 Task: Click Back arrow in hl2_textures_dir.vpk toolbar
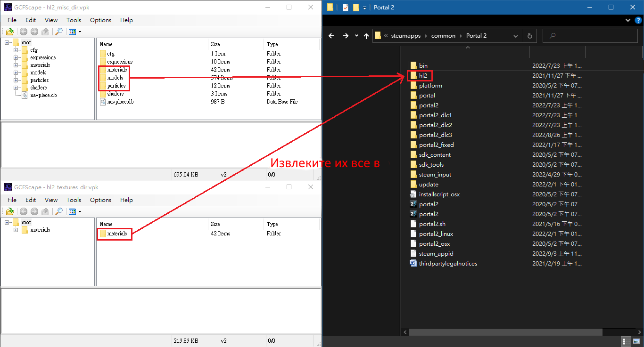pos(24,211)
